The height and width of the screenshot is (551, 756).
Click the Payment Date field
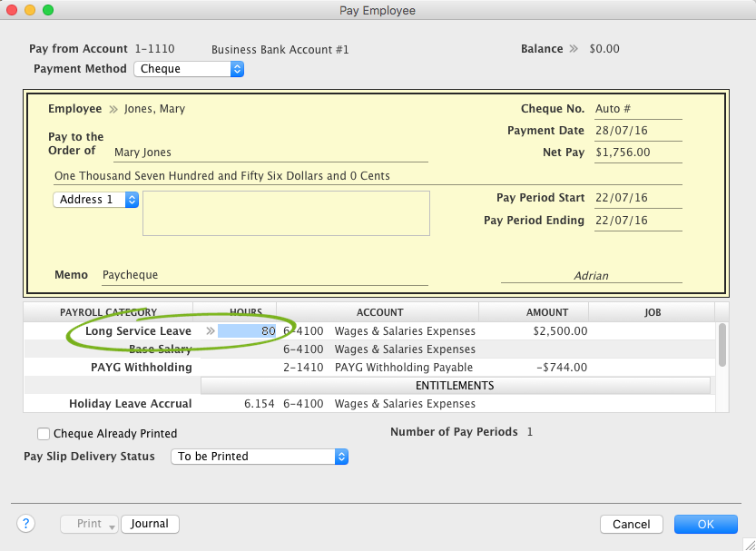click(x=637, y=131)
